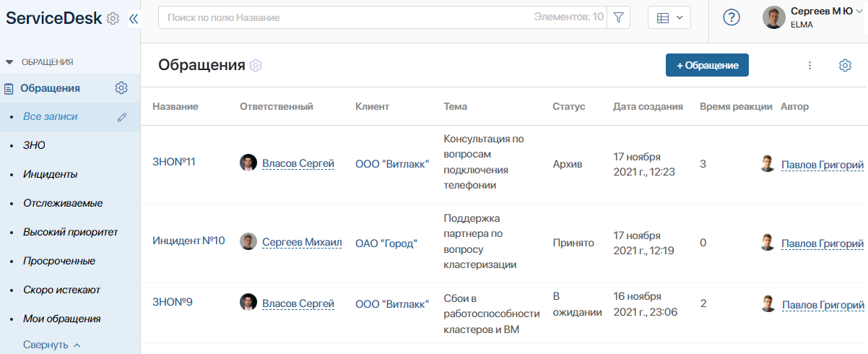Click gear icon next to Обращения sidebar item
868x354 pixels.
(121, 88)
